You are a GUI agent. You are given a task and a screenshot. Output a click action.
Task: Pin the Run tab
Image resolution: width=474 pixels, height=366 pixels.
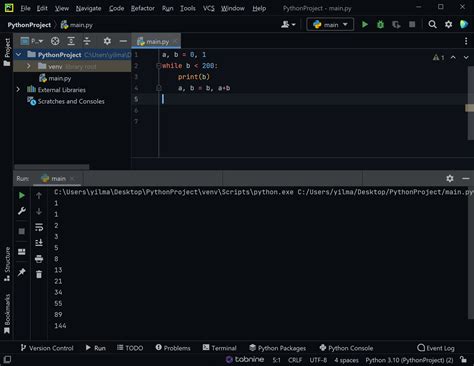click(x=22, y=272)
